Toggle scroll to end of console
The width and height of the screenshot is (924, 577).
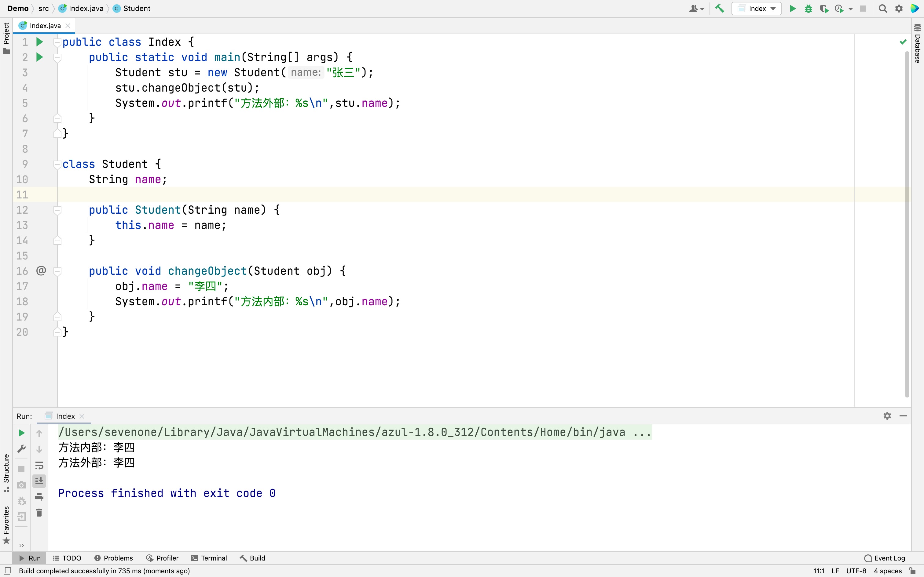point(39,481)
